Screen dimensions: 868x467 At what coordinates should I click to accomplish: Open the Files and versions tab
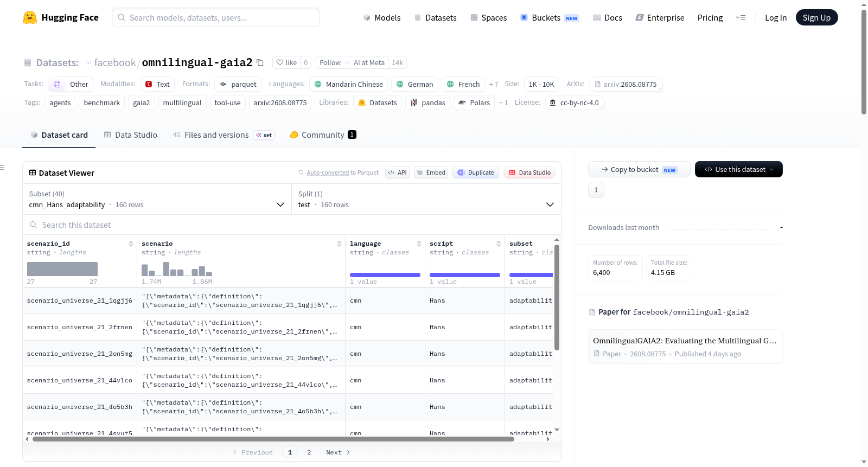pyautogui.click(x=224, y=135)
